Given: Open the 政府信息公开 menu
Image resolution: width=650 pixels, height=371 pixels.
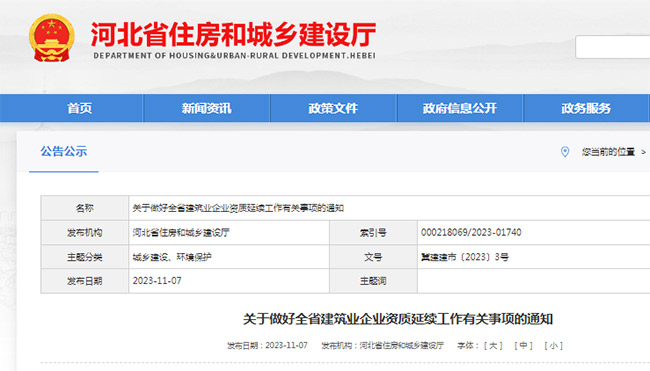Looking at the screenshot, I should click(459, 108).
